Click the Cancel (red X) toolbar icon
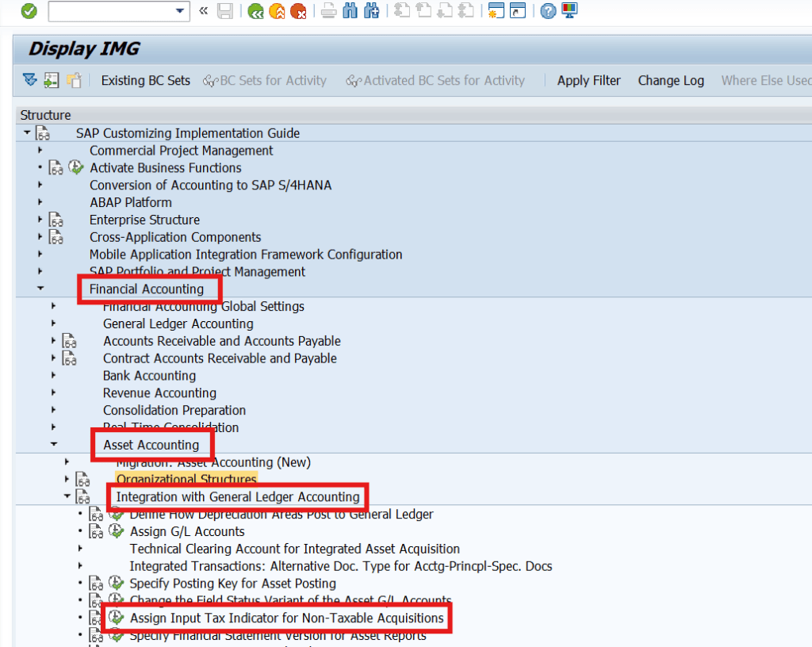 [298, 11]
